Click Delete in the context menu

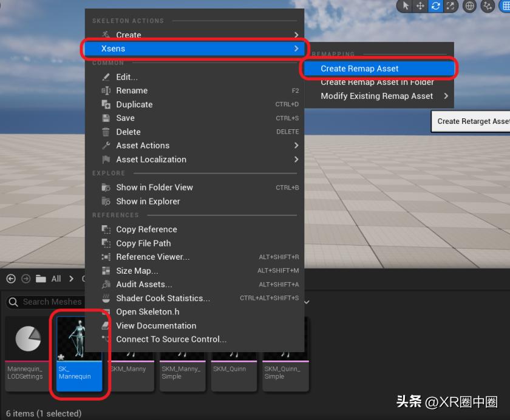tap(195, 132)
